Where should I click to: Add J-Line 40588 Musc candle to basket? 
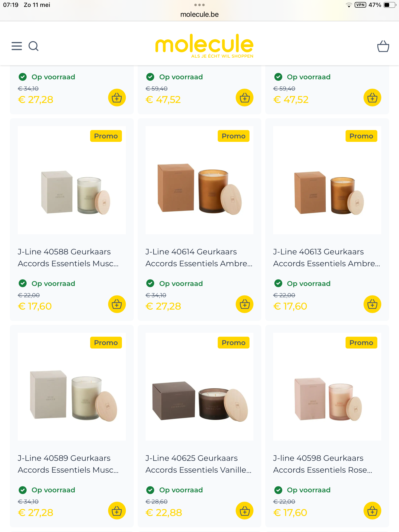(117, 304)
